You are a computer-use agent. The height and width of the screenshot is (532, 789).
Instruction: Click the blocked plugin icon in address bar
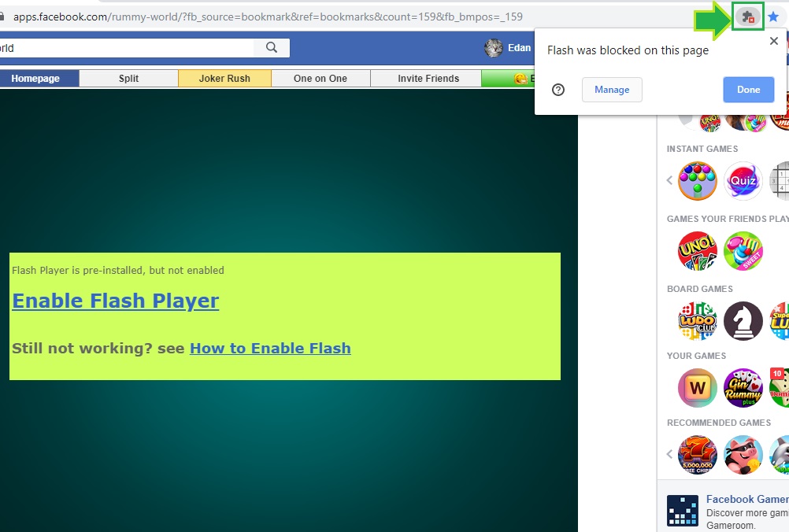point(748,17)
